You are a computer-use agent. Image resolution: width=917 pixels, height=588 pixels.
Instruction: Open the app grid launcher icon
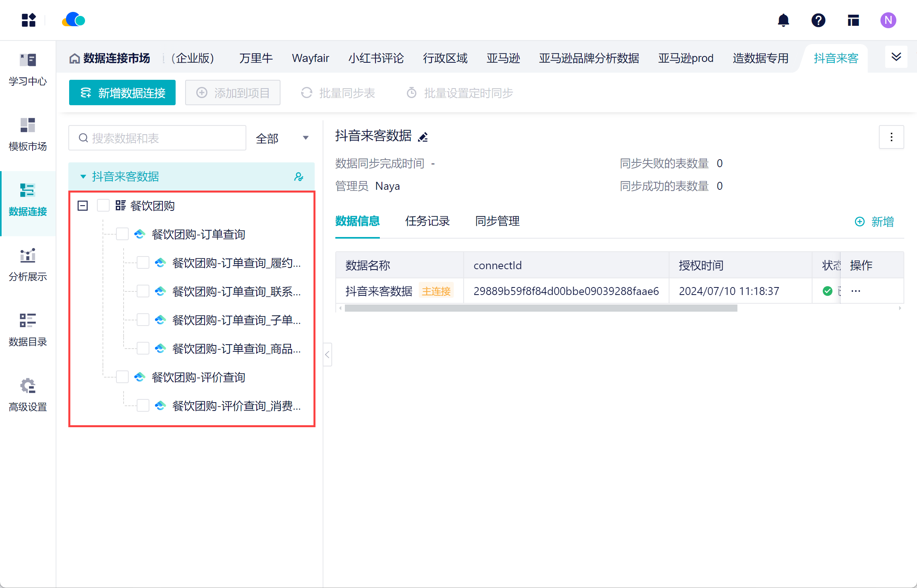click(29, 20)
